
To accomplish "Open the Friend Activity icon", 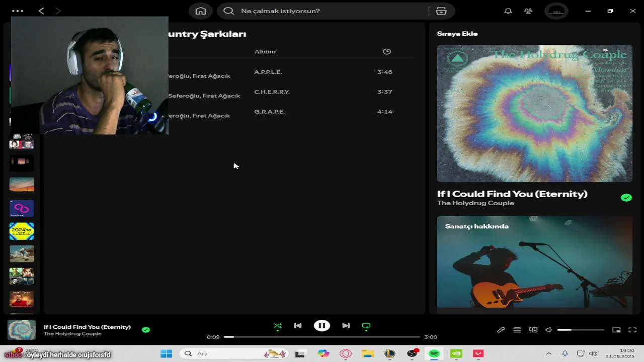I will 528,11.
